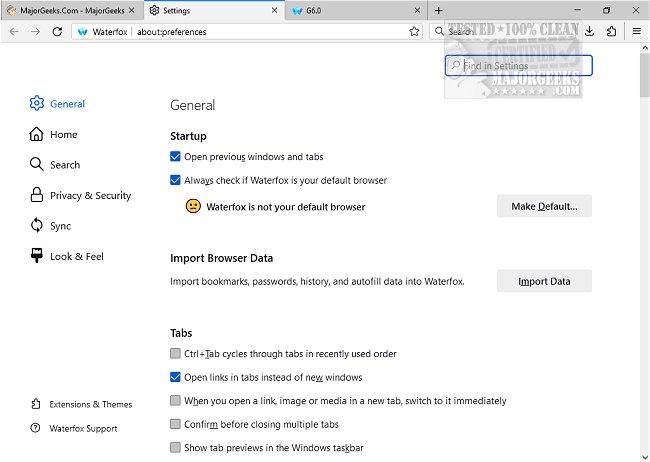Click the Privacy & Security lock icon
The image size is (650, 462).
(36, 195)
